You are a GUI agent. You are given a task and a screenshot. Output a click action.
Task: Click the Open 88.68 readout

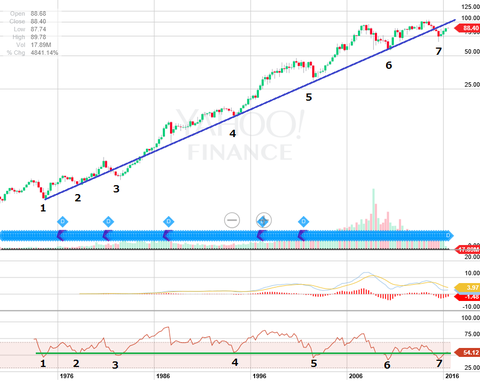click(28, 14)
